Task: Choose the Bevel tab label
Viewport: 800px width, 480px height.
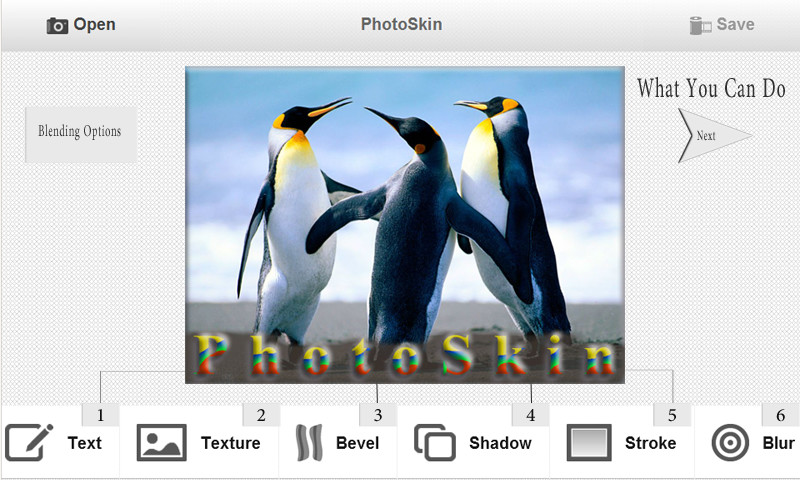Action: [357, 443]
